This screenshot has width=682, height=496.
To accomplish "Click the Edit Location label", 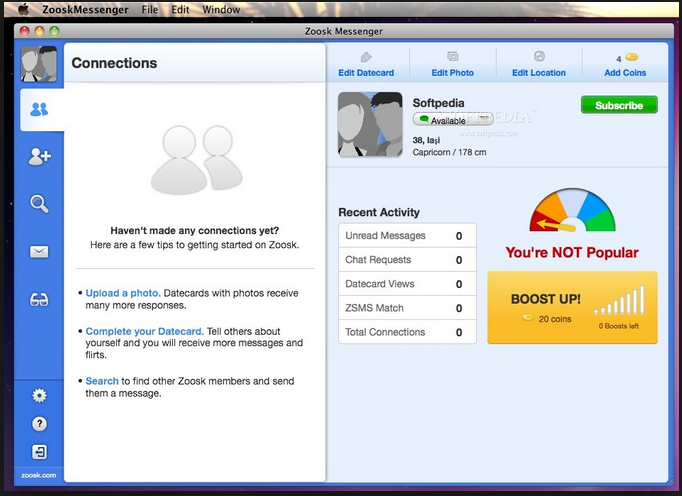I will (539, 73).
